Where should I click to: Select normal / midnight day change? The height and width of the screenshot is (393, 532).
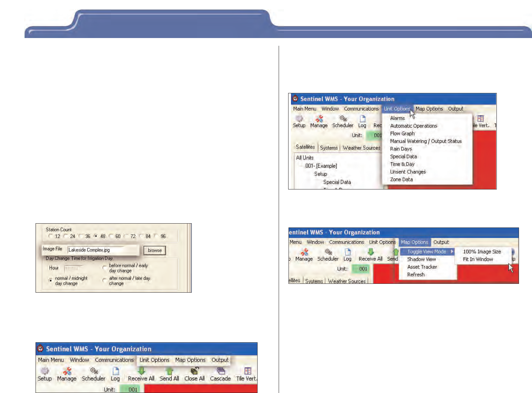(51, 281)
